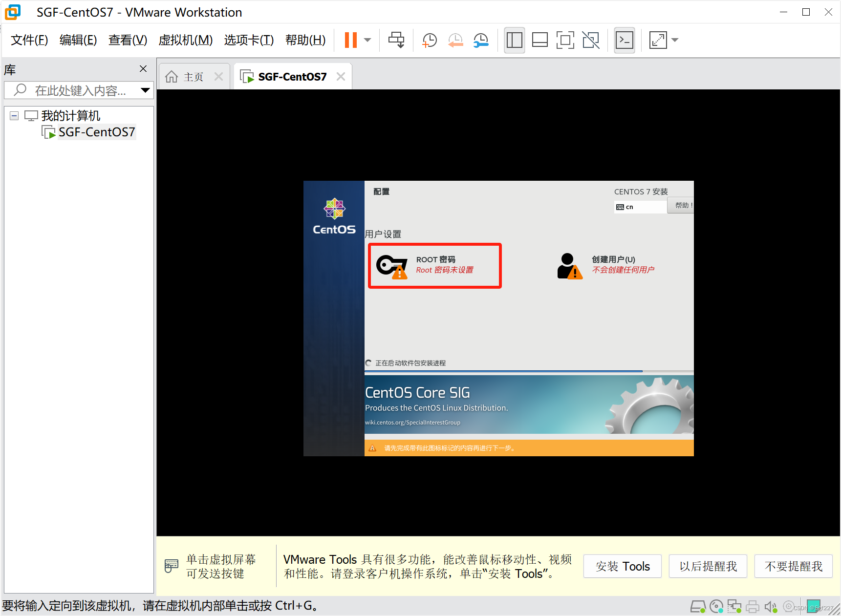Click the stretch guest display icon
The image size is (841, 616).
658,40
